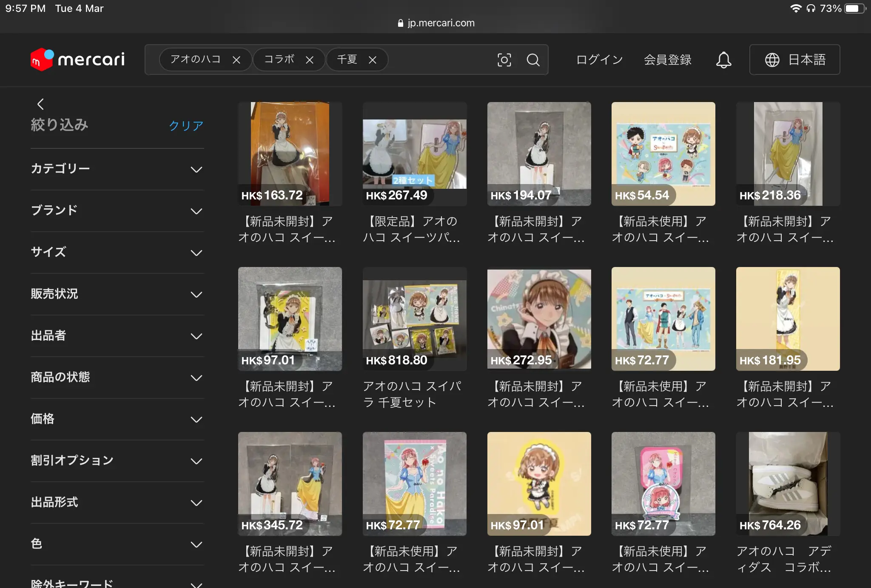This screenshot has height=588, width=871.
Task: Remove the アオのハコ search tag
Action: (x=236, y=60)
